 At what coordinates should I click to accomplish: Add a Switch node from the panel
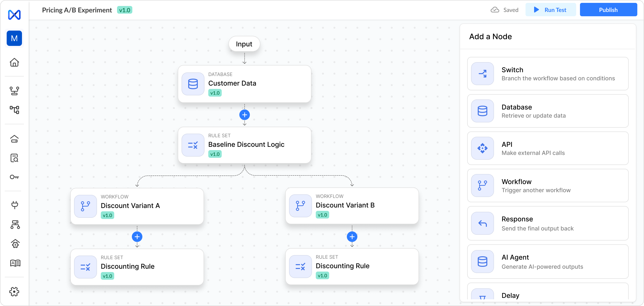click(547, 74)
